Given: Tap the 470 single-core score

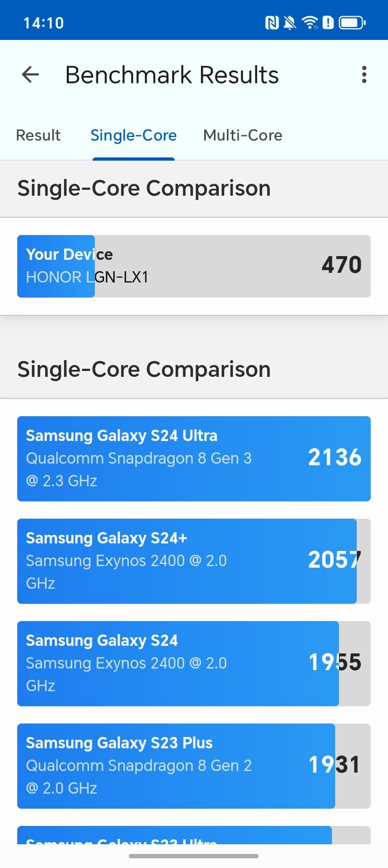Looking at the screenshot, I should [341, 265].
